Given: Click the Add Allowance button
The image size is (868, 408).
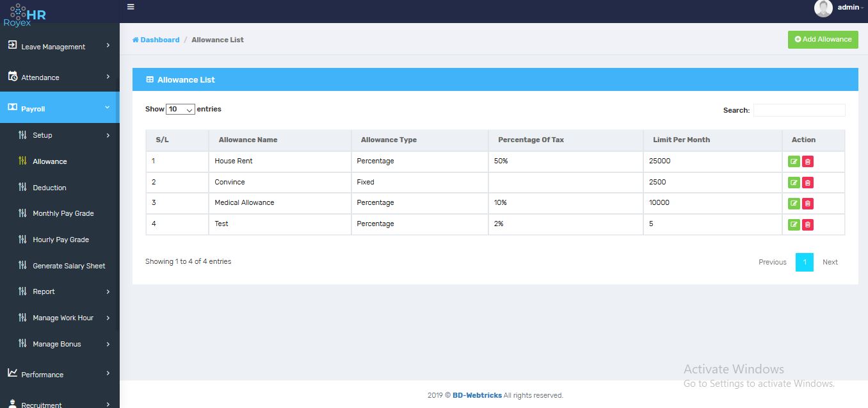Looking at the screenshot, I should click(823, 39).
